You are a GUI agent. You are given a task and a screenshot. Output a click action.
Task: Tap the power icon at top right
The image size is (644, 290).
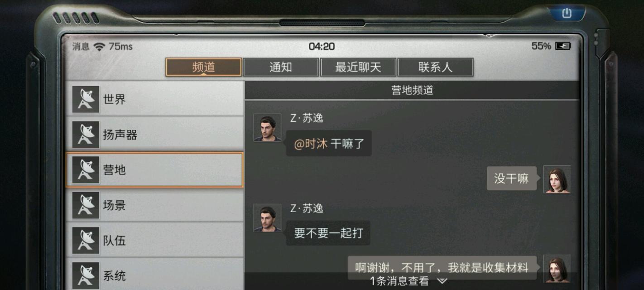567,13
